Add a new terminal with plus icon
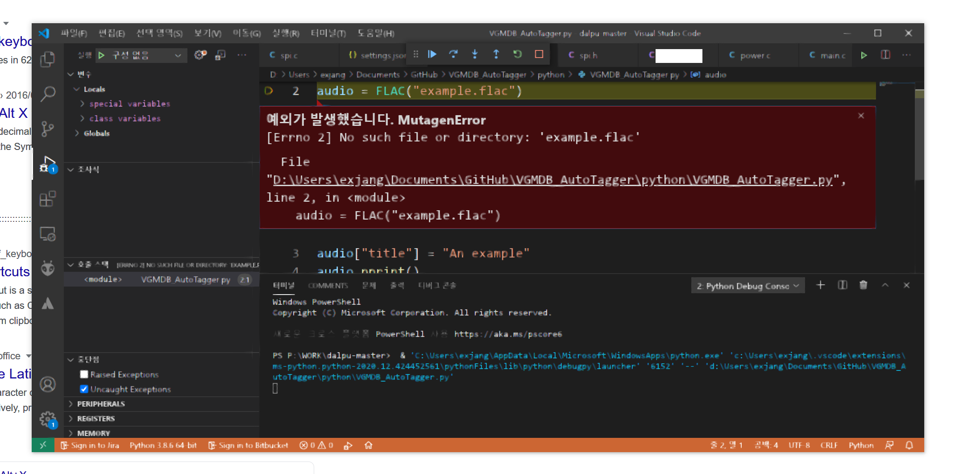 pyautogui.click(x=820, y=285)
